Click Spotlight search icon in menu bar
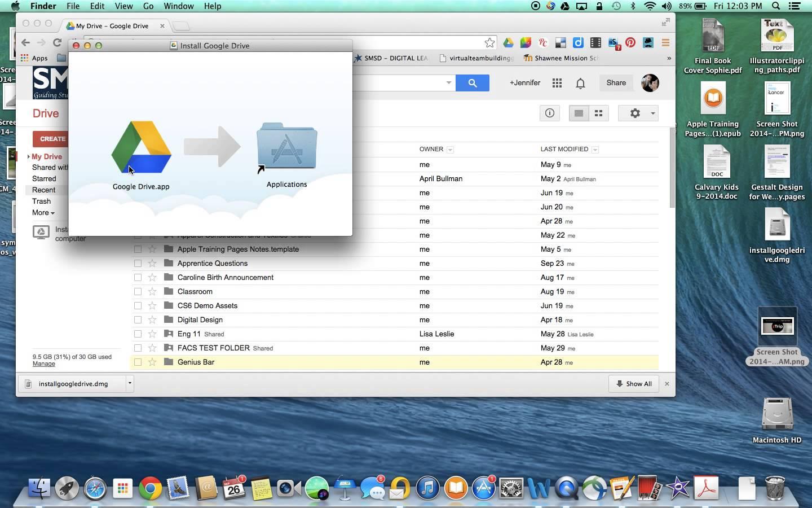The image size is (812, 508). (776, 6)
